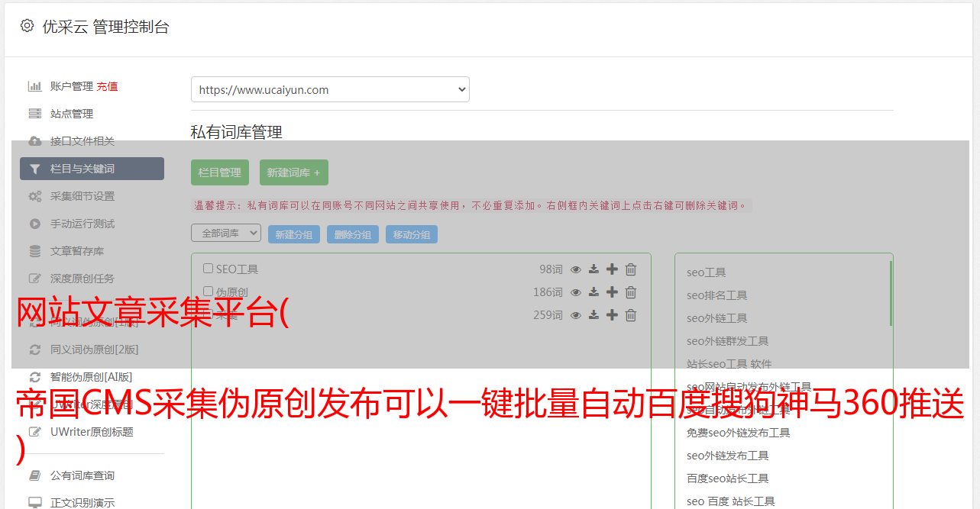Download the 186词 伪原创 library
980x509 pixels.
593,292
